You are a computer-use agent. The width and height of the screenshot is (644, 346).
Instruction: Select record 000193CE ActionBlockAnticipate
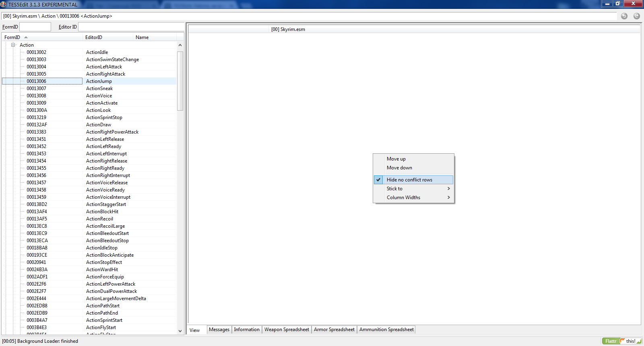tap(89, 255)
